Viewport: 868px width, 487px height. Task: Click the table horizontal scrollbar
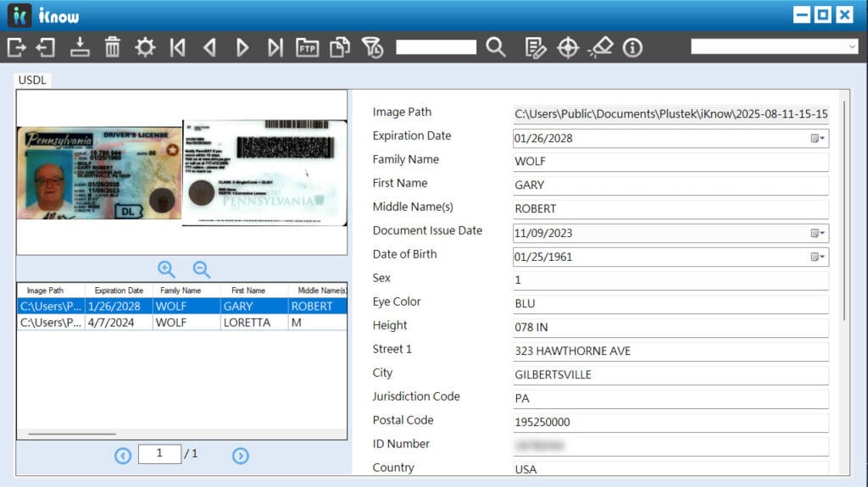tap(72, 434)
